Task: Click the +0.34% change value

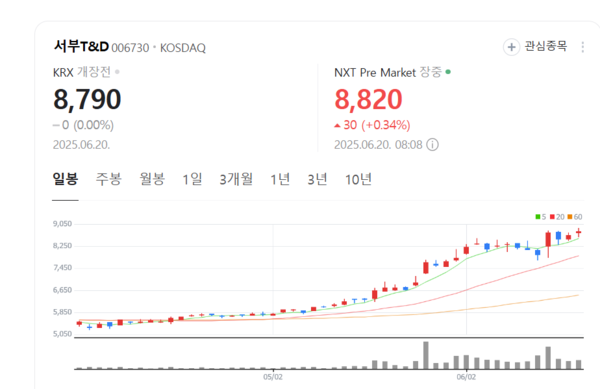Action: [x=386, y=125]
